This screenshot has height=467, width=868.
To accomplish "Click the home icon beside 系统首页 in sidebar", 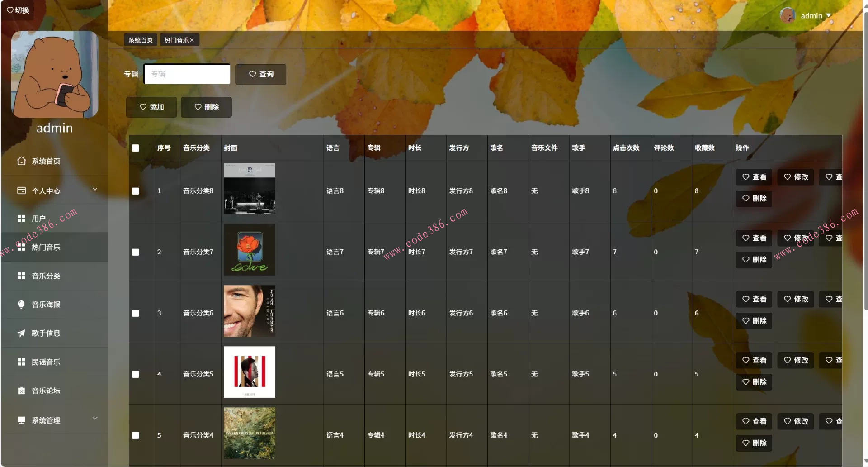I will pos(21,161).
